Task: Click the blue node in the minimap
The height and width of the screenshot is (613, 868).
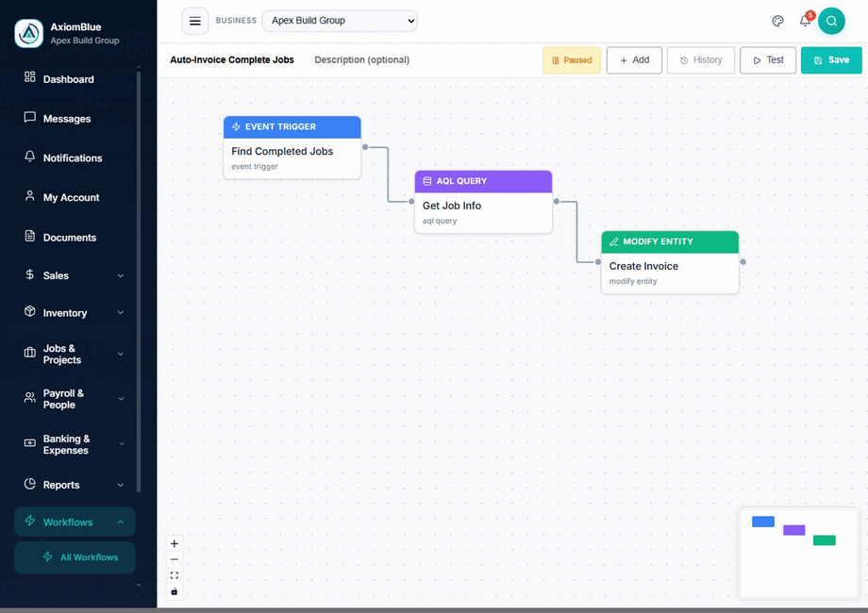Action: [763, 522]
